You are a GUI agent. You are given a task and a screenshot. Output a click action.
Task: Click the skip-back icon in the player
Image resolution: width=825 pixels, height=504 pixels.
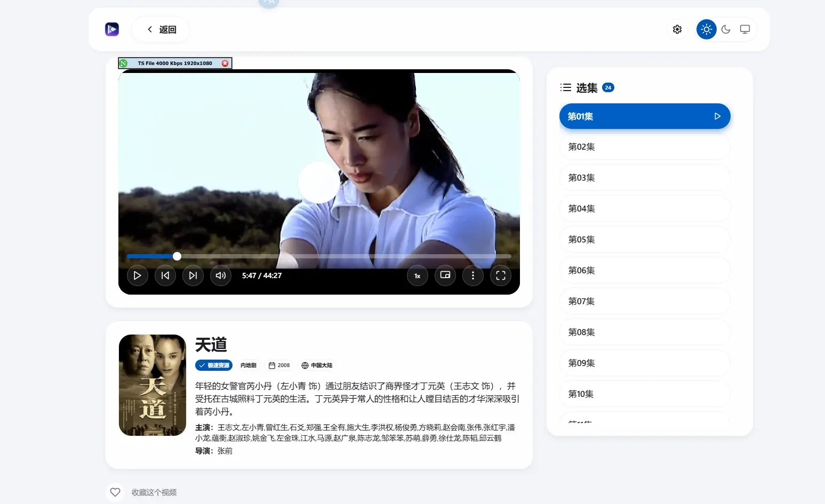tap(165, 275)
